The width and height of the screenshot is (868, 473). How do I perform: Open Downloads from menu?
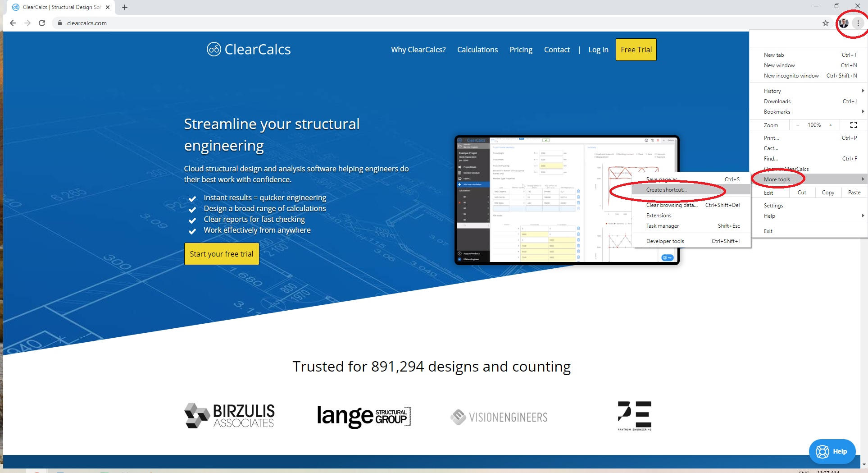(x=809, y=101)
